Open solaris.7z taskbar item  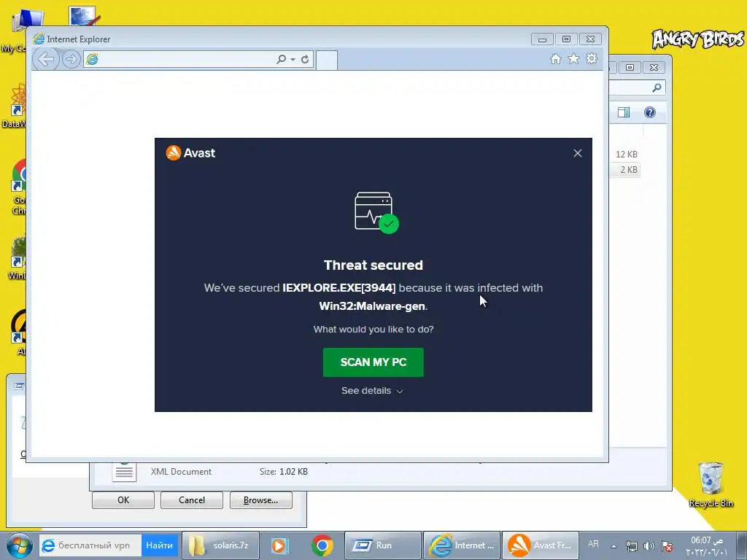point(220,545)
